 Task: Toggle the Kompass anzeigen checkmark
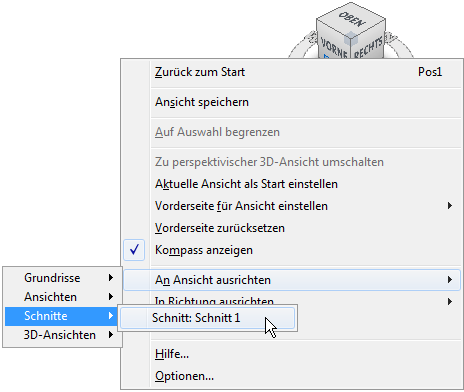[134, 250]
